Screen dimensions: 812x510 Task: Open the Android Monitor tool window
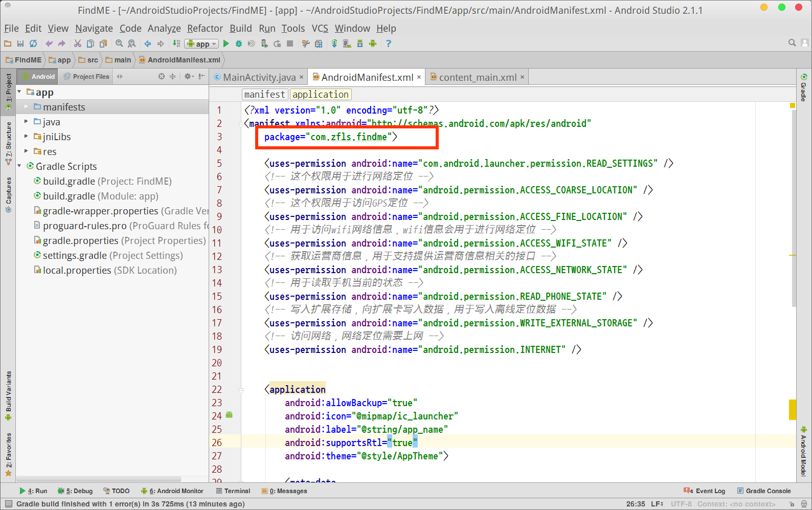point(172,491)
